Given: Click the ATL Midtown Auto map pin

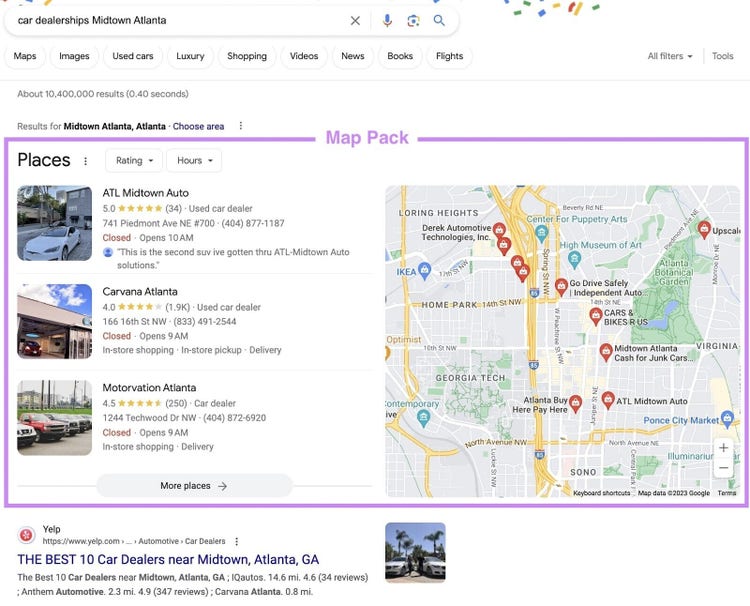Looking at the screenshot, I should pyautogui.click(x=607, y=400).
